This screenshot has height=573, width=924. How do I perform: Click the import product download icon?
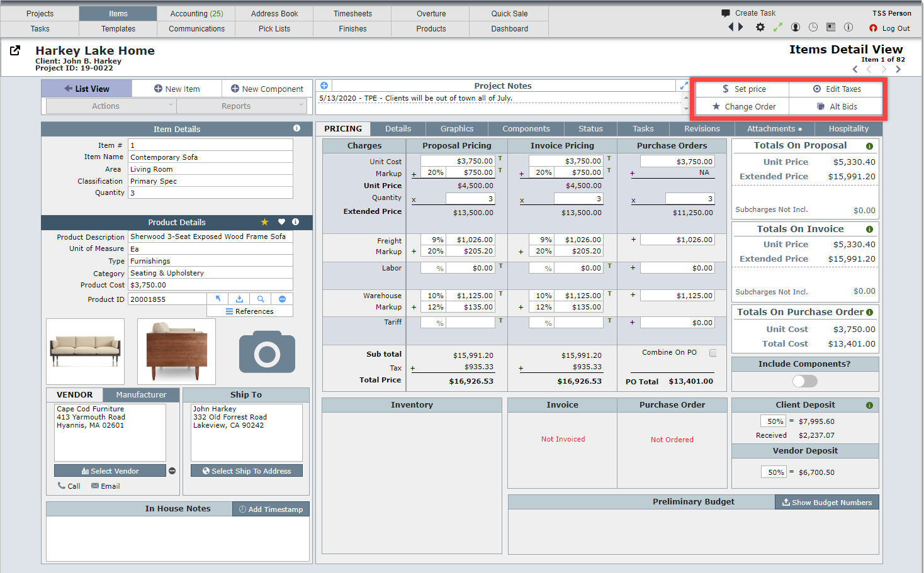click(239, 299)
